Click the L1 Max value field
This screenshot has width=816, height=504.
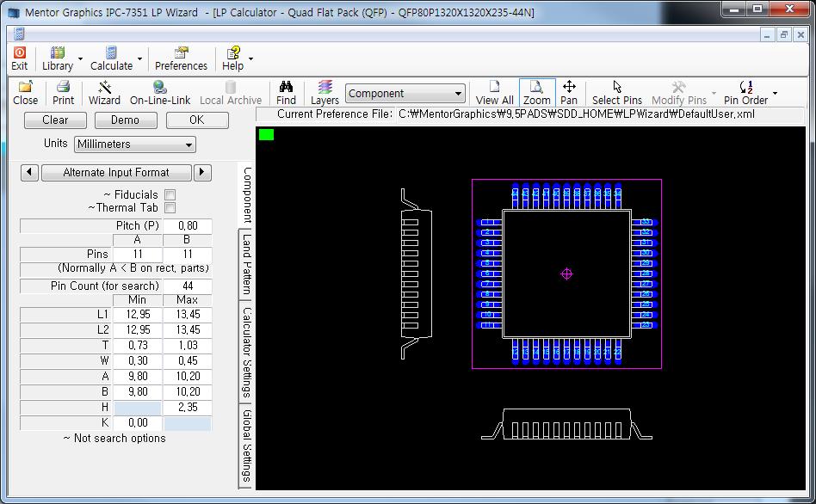(x=188, y=314)
